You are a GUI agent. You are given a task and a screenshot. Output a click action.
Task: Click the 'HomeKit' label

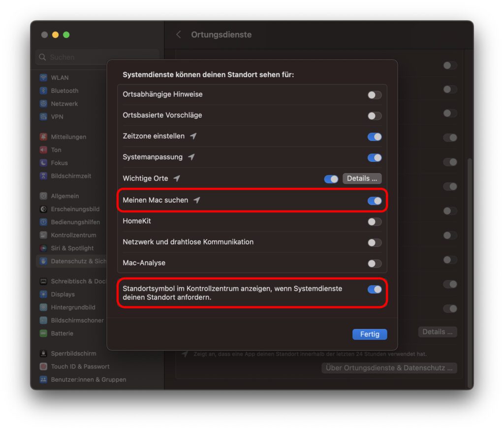(x=137, y=221)
